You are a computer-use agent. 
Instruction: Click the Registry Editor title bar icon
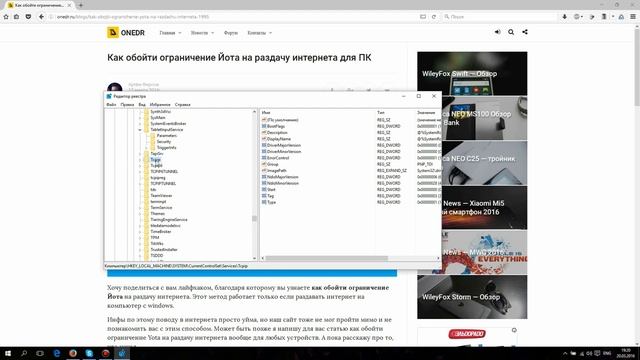coord(109,96)
